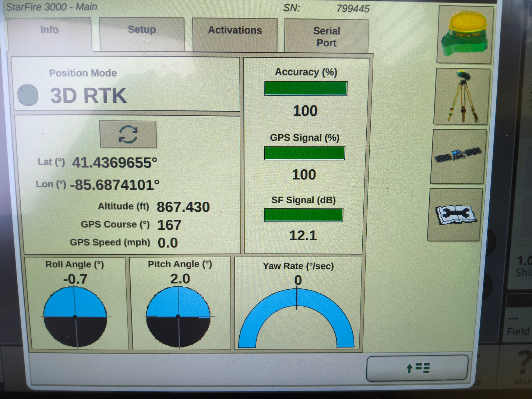Click the SF Signal value 12.1
This screenshot has height=399, width=532.
click(303, 236)
